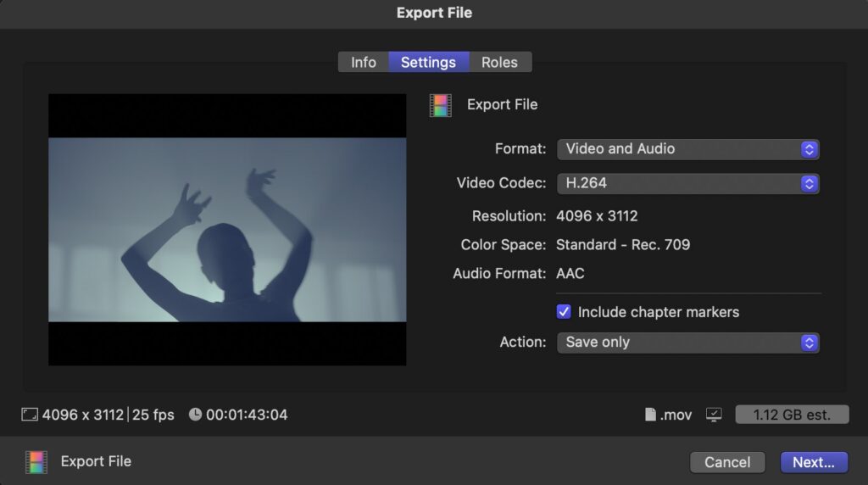
Task: Click the 4096 x 3112 text in status bar
Action: point(83,415)
